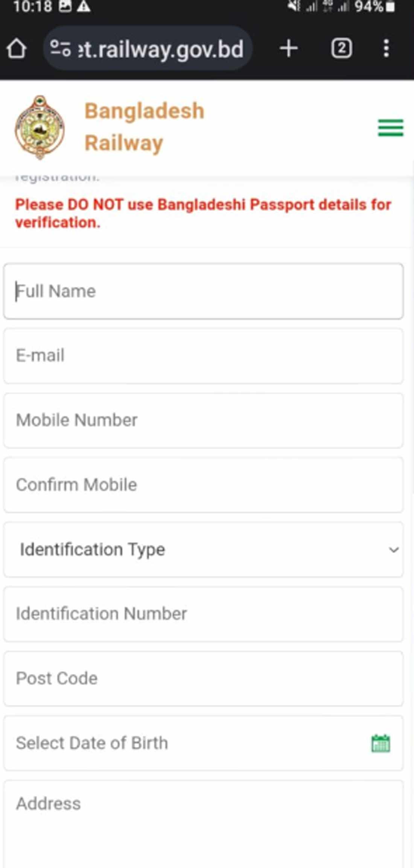The image size is (414, 868).
Task: Focus the Post Code input
Action: 203,678
